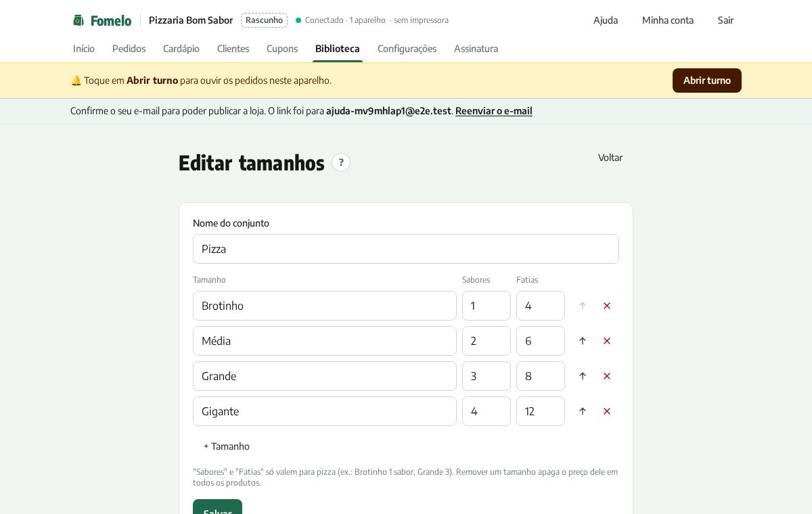Open the Pedidos tab

click(129, 49)
